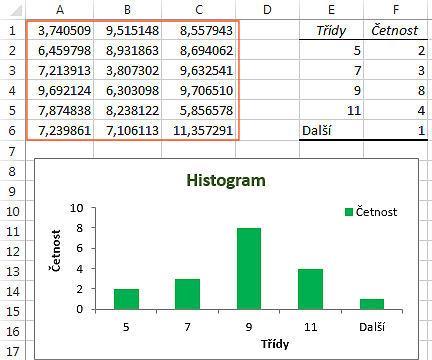
Task: Click the value axis label 10
Action: 77,208
